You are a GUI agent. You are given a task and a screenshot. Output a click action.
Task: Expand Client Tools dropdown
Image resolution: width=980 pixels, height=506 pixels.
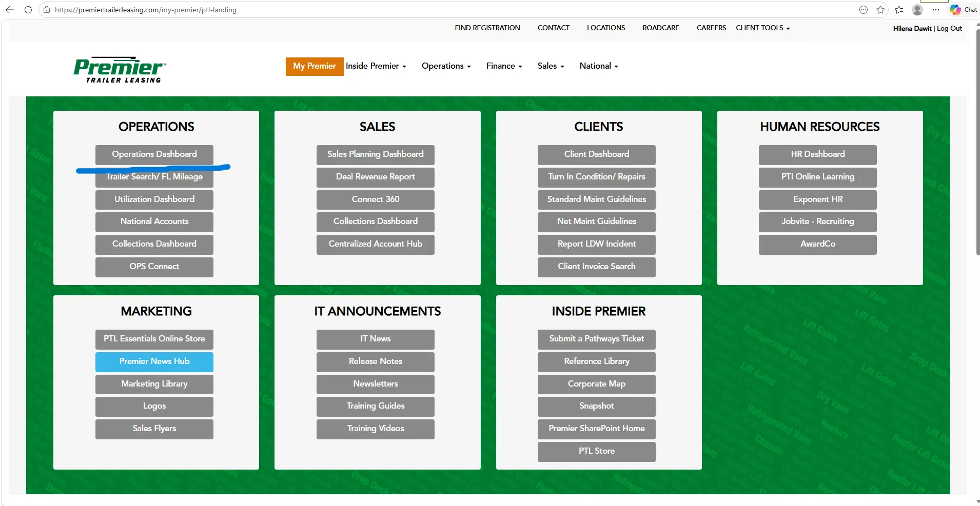(x=763, y=28)
